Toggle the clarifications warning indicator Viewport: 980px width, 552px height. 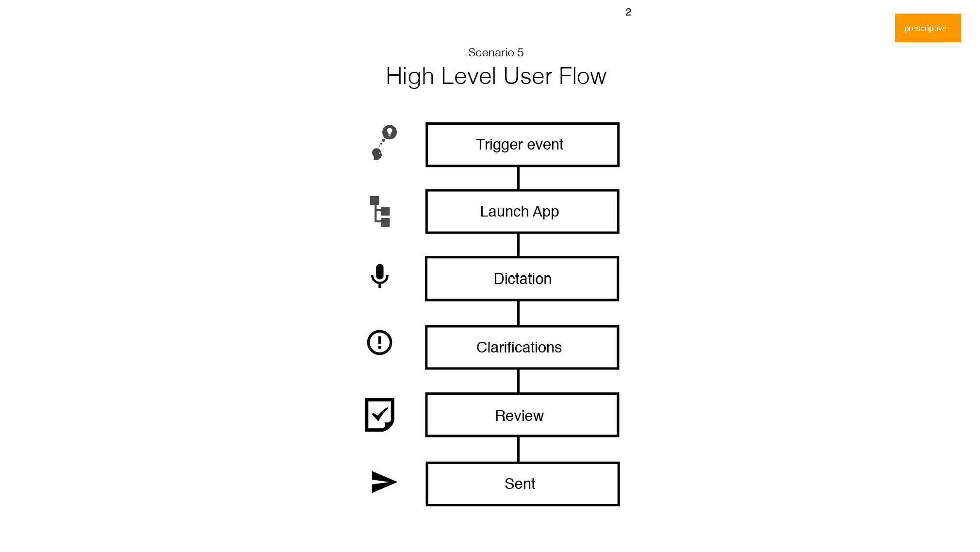(x=379, y=343)
